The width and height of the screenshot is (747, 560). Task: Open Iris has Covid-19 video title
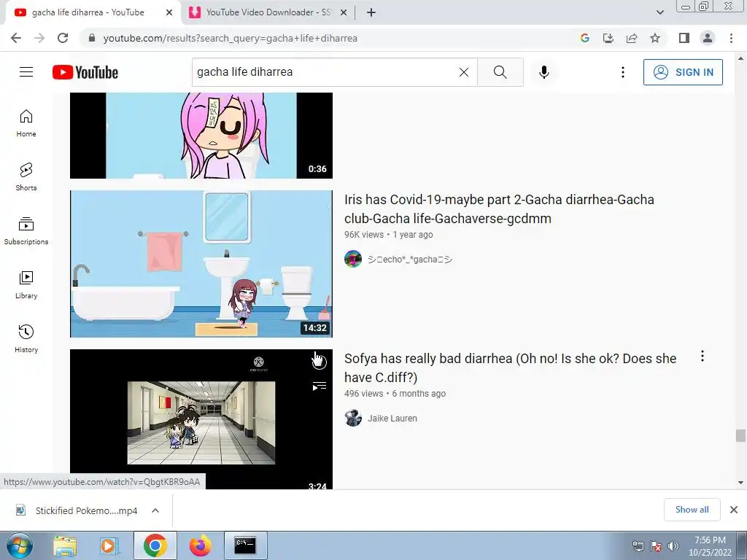coord(499,209)
